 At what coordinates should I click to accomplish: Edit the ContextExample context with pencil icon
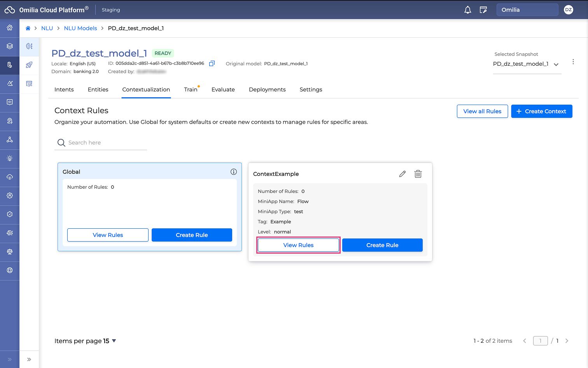pos(402,174)
